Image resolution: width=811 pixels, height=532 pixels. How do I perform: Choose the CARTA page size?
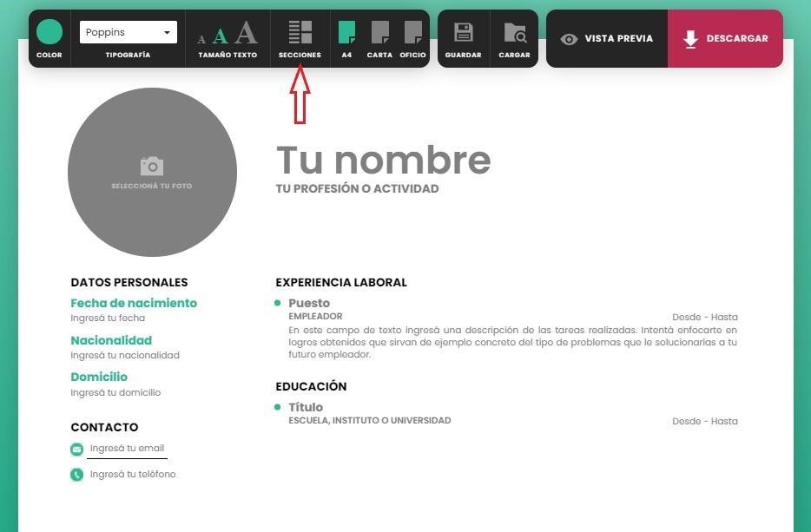point(379,32)
